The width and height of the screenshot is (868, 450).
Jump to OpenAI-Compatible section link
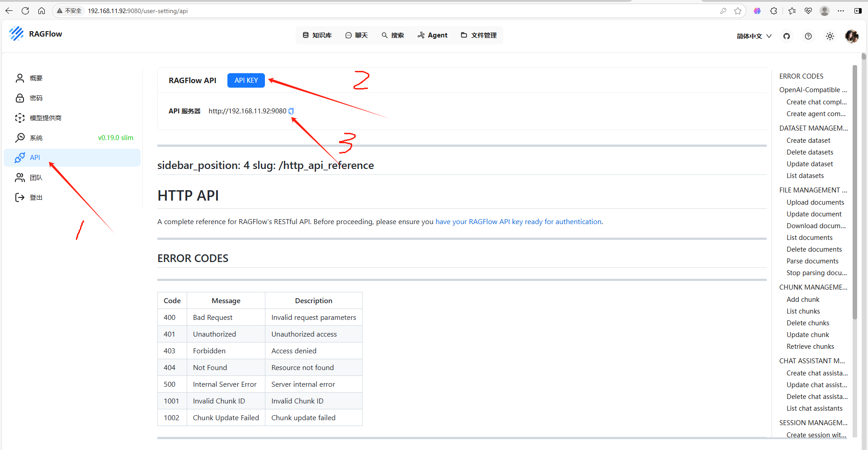tap(813, 90)
